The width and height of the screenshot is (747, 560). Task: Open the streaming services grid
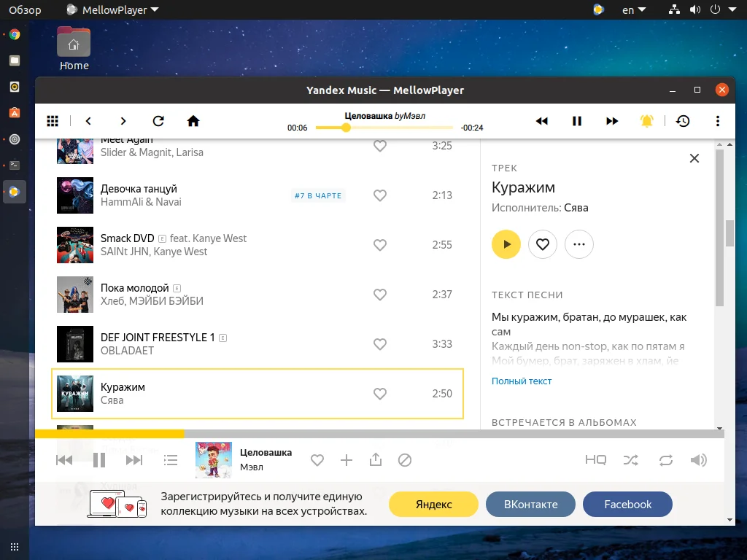coord(52,121)
